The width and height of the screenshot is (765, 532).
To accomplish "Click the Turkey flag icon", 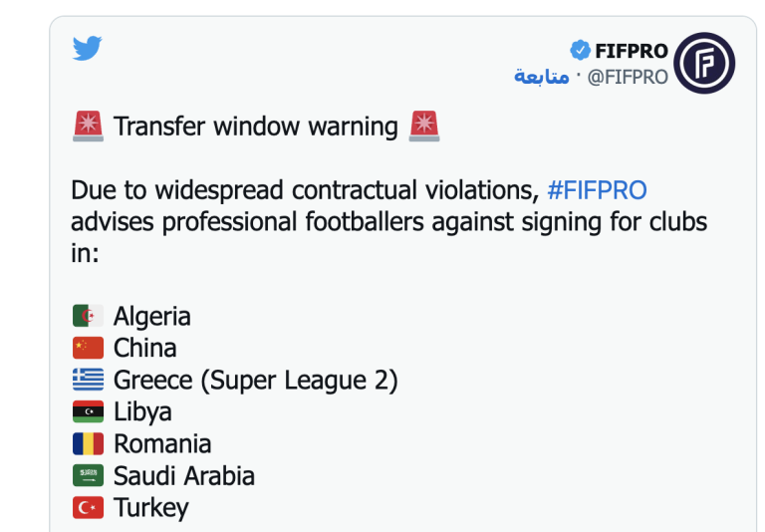I will (x=88, y=508).
